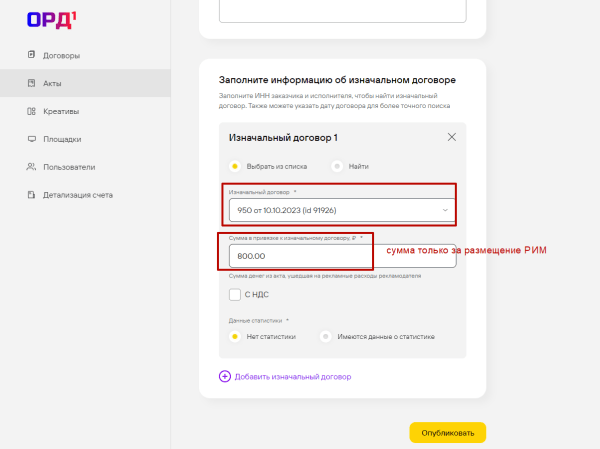Screen dimensions: 600x449
Task: Select the Выбрать из списка radio option
Action: click(x=236, y=166)
